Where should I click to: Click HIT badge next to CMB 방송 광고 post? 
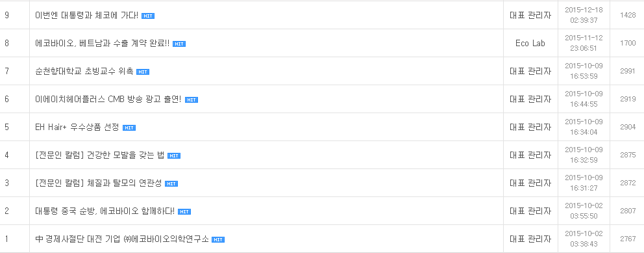point(192,100)
